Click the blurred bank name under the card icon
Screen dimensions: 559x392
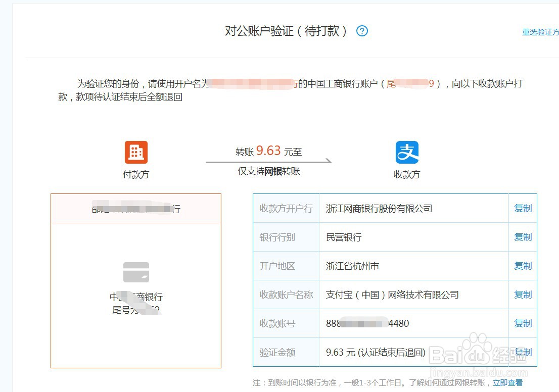pos(136,297)
